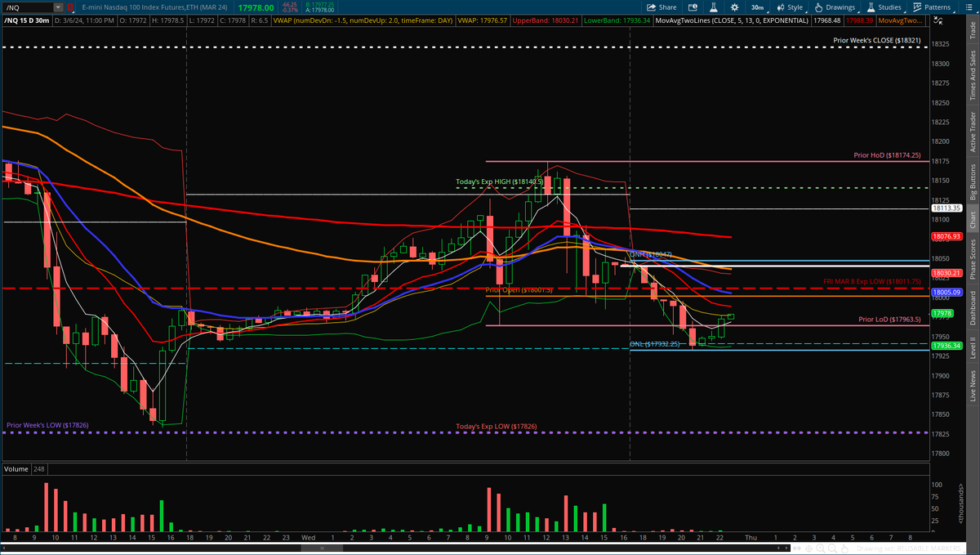Open the Style menu icon
The height and width of the screenshot is (555, 980).
click(x=782, y=7)
